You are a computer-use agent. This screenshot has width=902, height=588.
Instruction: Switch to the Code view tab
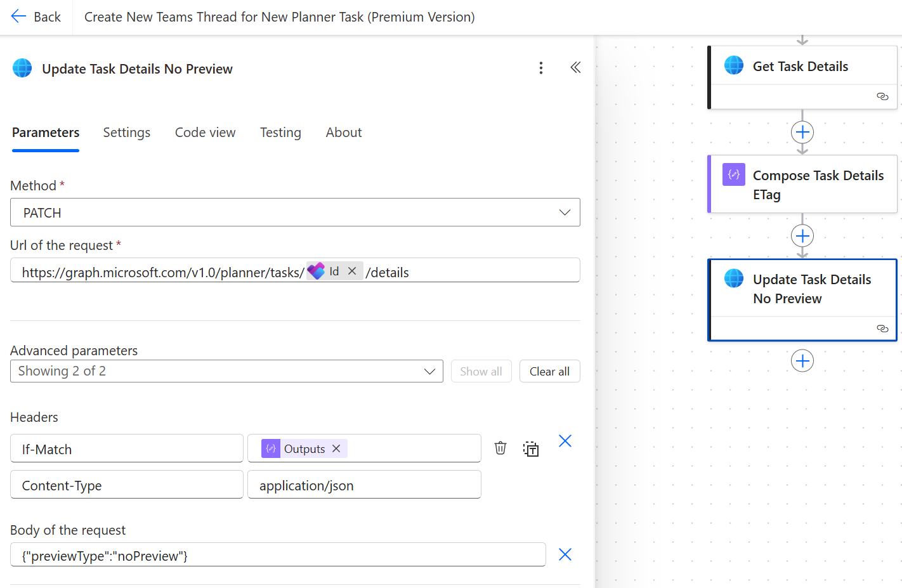coord(205,133)
